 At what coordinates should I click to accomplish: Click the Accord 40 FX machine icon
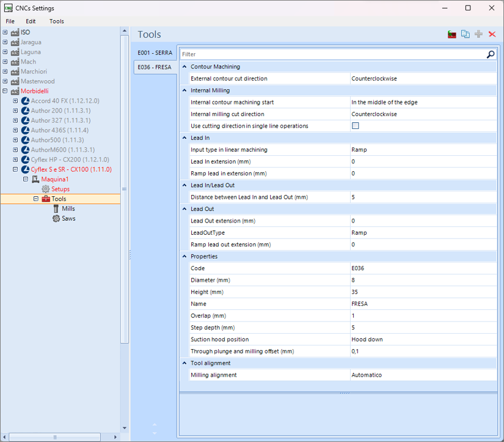click(26, 101)
